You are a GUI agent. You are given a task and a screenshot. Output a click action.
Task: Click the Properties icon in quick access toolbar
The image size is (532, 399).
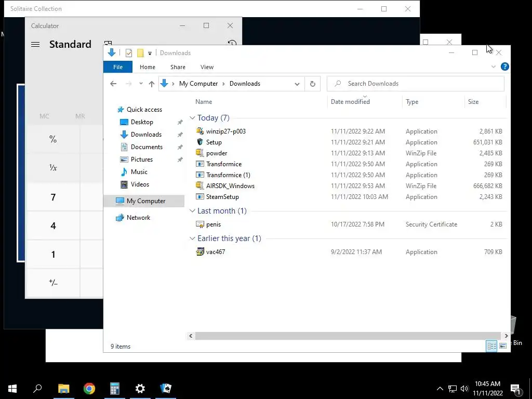click(x=129, y=53)
